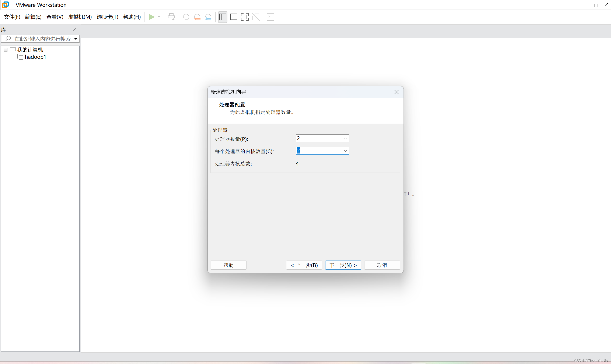Select hadoop1 virtual machine in library

(35, 57)
